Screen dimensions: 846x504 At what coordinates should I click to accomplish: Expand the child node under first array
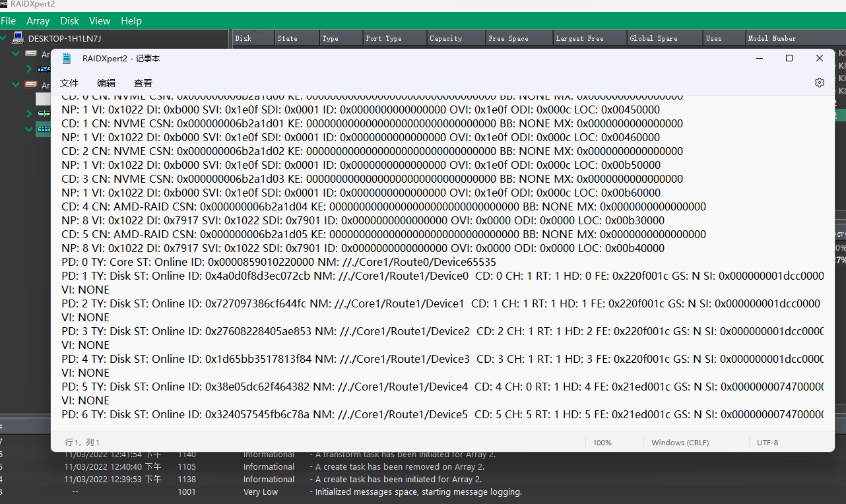30,69
